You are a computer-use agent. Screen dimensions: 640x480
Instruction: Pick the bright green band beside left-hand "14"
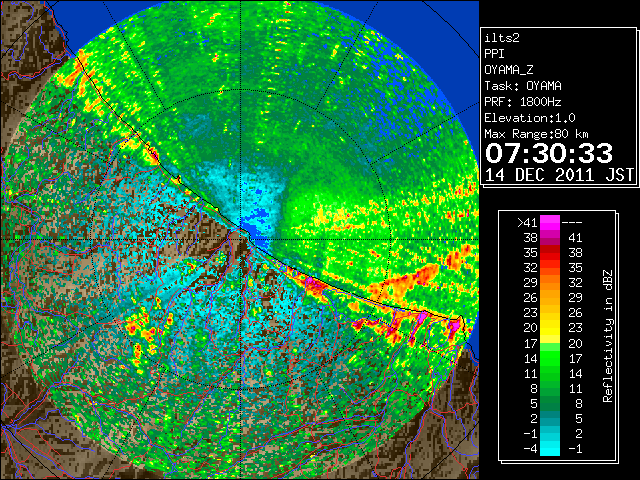[x=550, y=358]
